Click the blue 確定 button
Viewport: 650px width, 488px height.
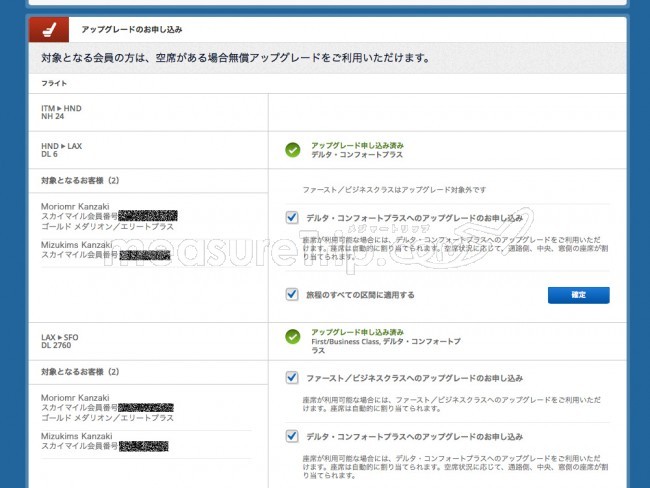click(579, 295)
